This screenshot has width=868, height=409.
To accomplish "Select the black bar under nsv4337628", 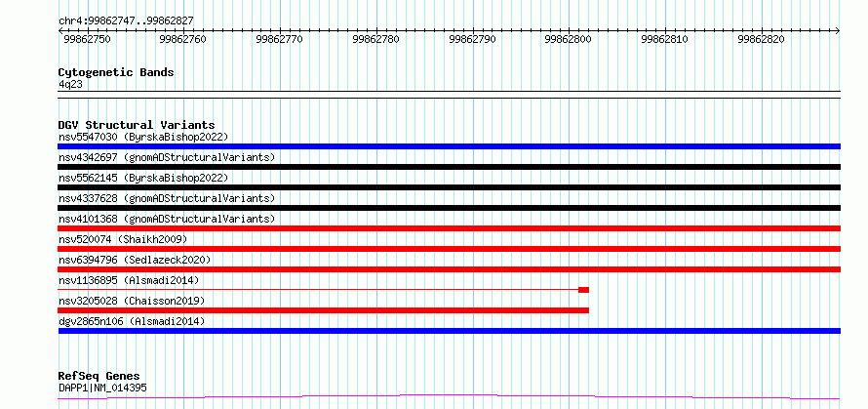I will tap(449, 208).
